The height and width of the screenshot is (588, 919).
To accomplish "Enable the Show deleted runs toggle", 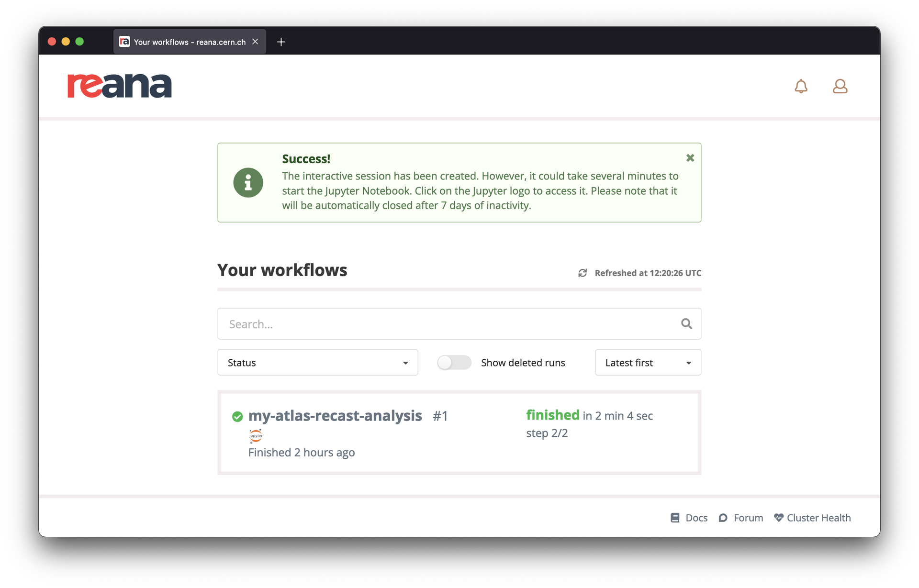I will click(454, 362).
